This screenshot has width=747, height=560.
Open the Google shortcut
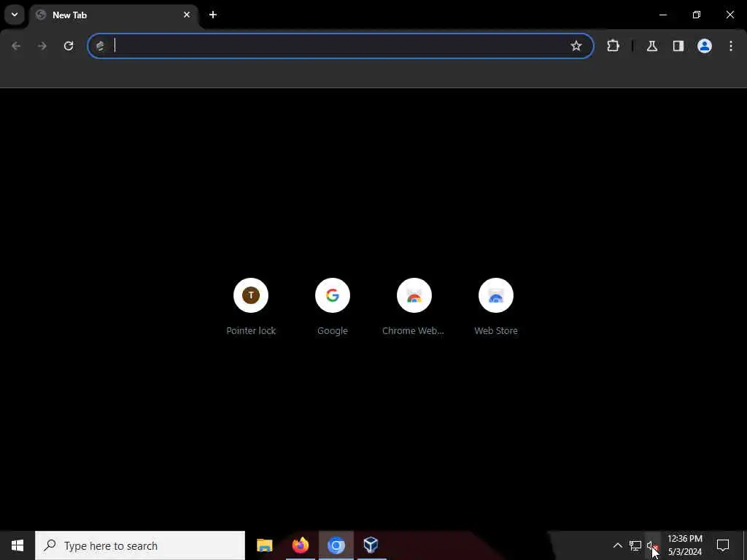333,307
